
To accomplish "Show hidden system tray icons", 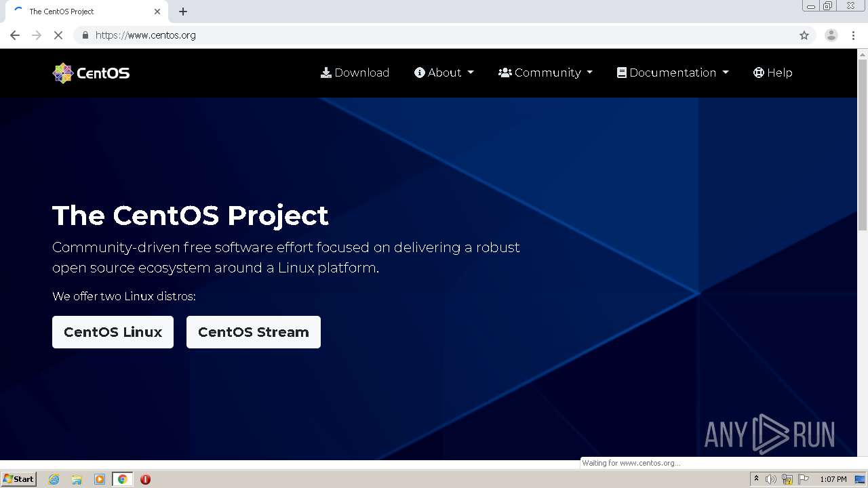I will pyautogui.click(x=756, y=479).
